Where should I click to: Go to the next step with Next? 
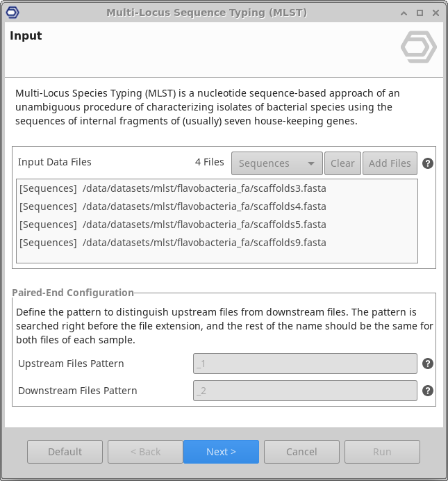[x=221, y=452]
